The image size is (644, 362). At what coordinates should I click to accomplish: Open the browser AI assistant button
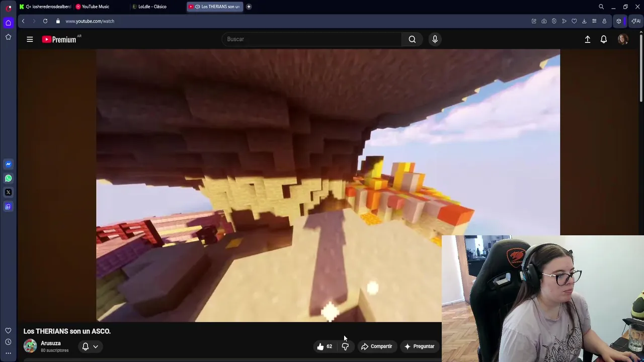pyautogui.click(x=636, y=21)
